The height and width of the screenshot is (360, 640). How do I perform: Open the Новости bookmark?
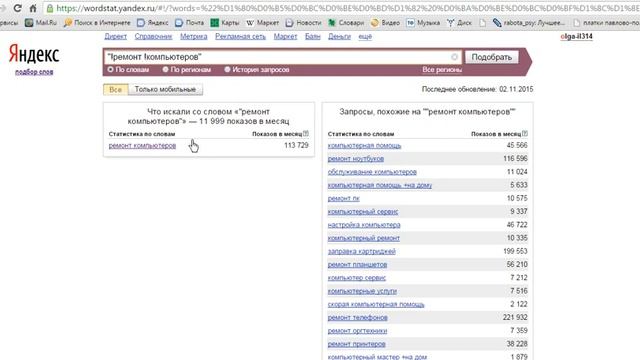click(x=303, y=23)
